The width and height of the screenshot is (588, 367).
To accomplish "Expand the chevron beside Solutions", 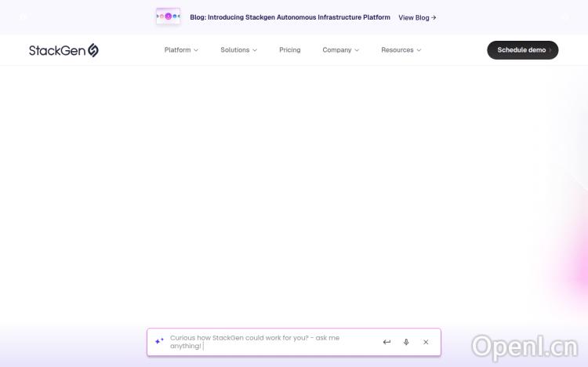I will (x=255, y=50).
